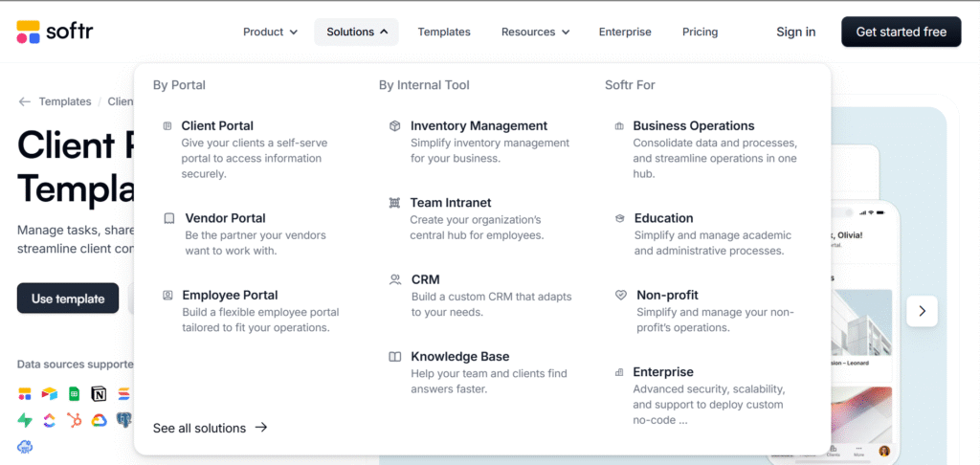980x465 pixels.
Task: Expand the Product dropdown menu
Action: click(270, 32)
